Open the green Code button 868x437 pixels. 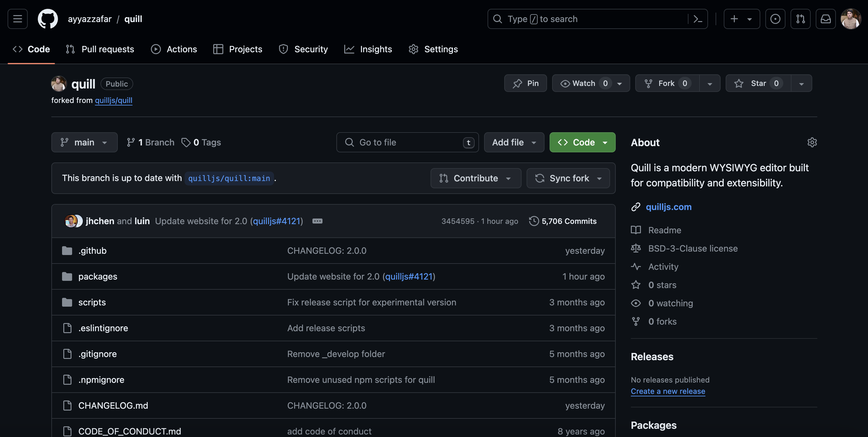pos(582,143)
